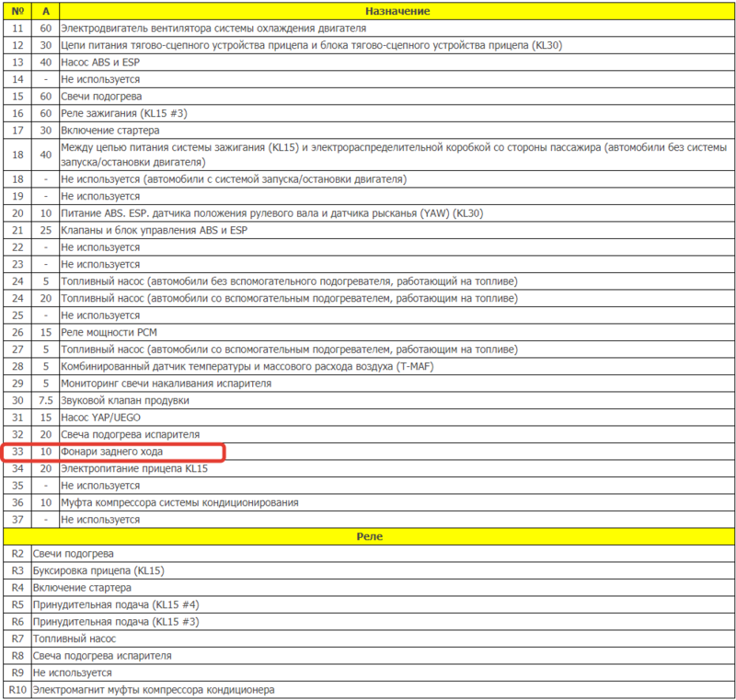Image resolution: width=736 pixels, height=700 pixels.
Task: Click the 7.5 amperage value cell
Action: 45,400
